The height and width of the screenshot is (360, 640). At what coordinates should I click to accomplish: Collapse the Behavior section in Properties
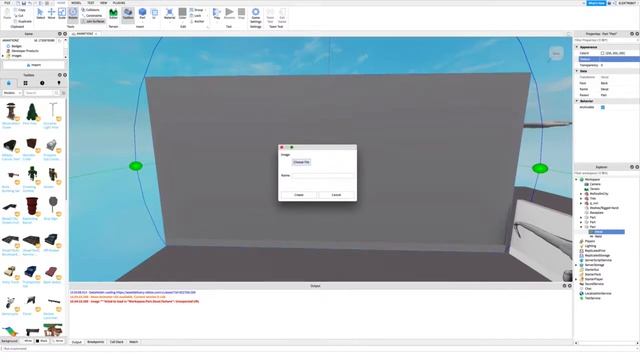pyautogui.click(x=577, y=101)
